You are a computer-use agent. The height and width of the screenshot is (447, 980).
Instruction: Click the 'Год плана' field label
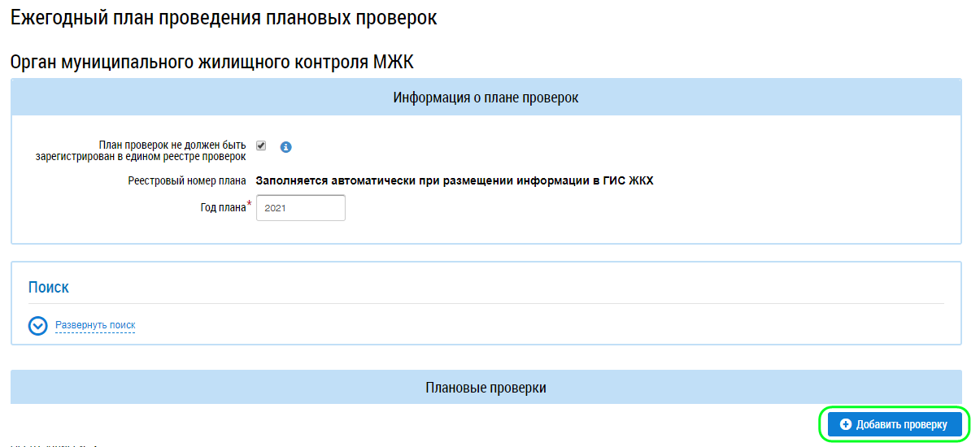click(x=223, y=208)
